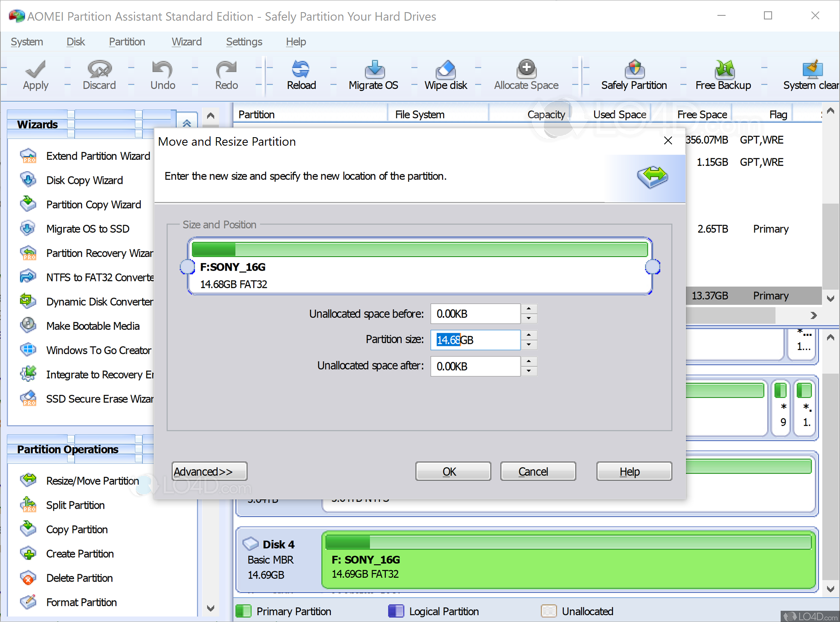Image resolution: width=840 pixels, height=622 pixels.
Task: Click the left partition resize handle
Action: coord(187,267)
